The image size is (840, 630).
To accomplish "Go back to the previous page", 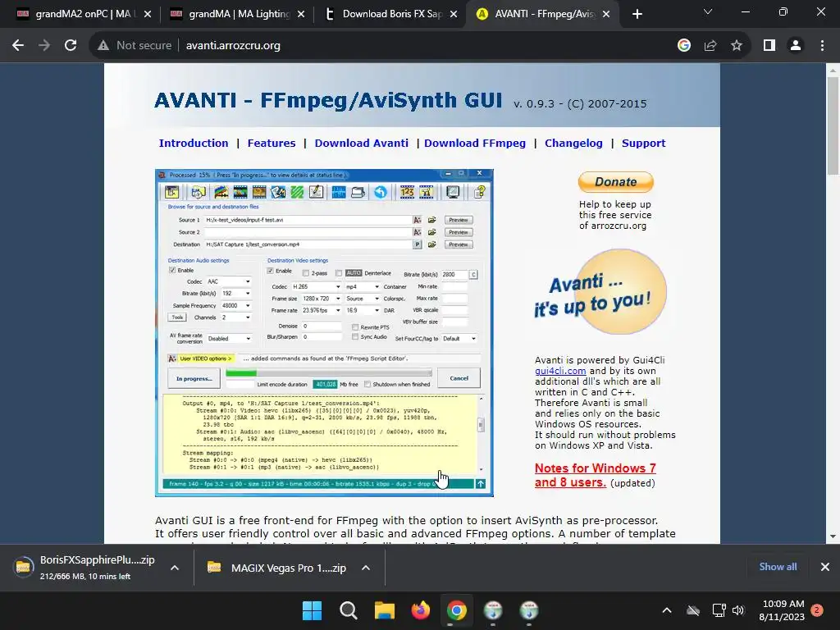I will (18, 46).
